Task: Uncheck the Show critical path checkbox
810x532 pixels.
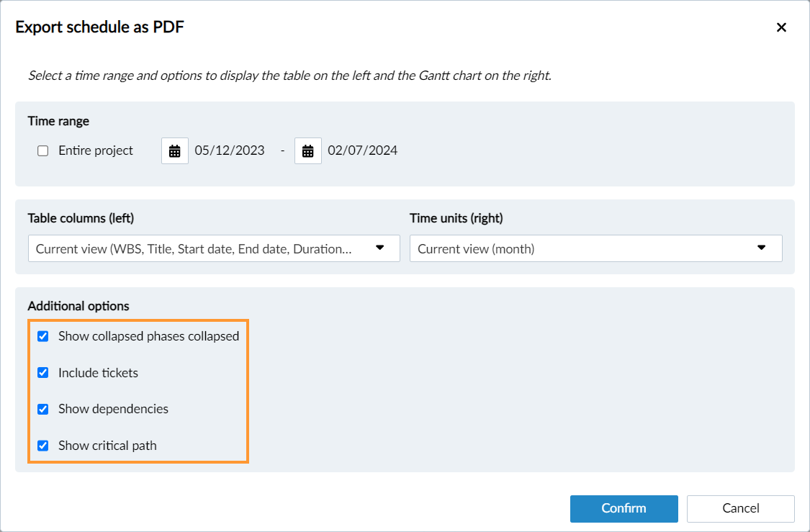Action: click(x=43, y=446)
